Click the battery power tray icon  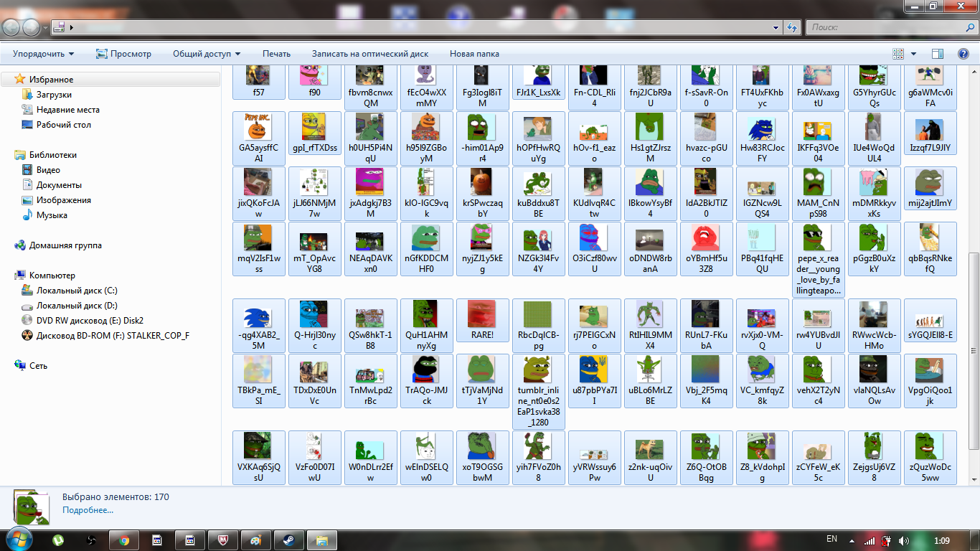pyautogui.click(x=887, y=540)
